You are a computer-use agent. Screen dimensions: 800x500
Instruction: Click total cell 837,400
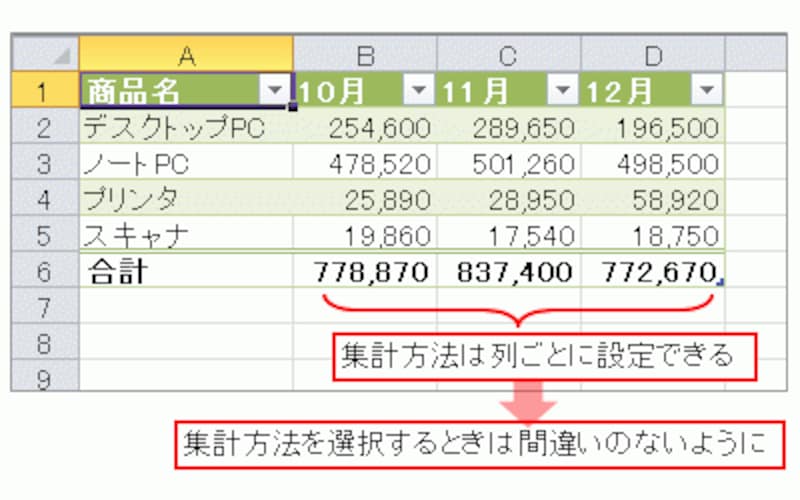click(509, 269)
